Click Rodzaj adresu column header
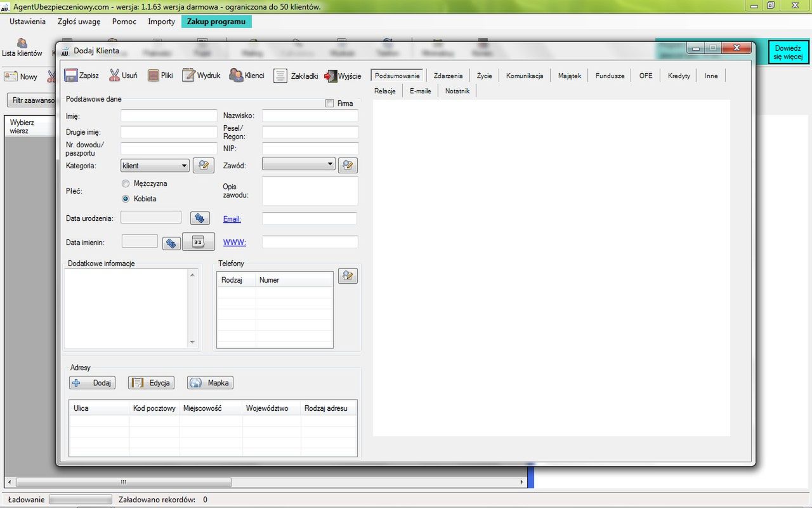The width and height of the screenshot is (812, 508). click(329, 408)
